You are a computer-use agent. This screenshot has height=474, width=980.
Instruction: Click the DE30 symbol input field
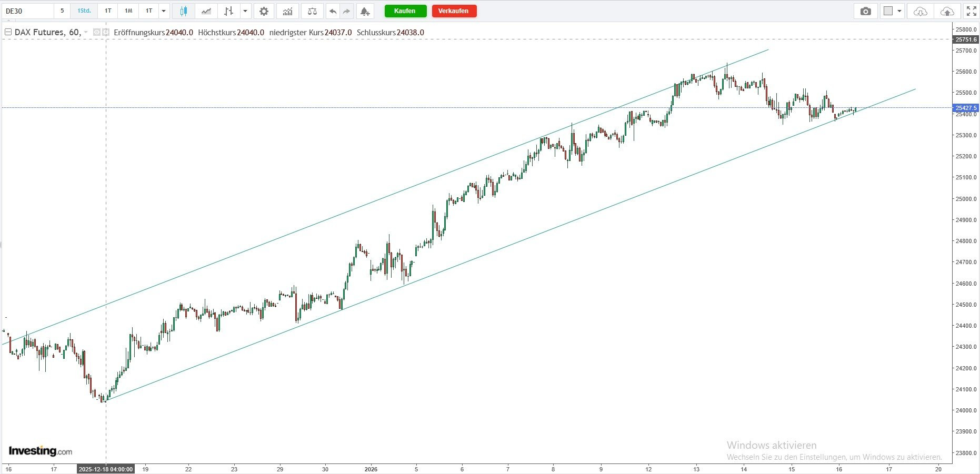[x=27, y=11]
